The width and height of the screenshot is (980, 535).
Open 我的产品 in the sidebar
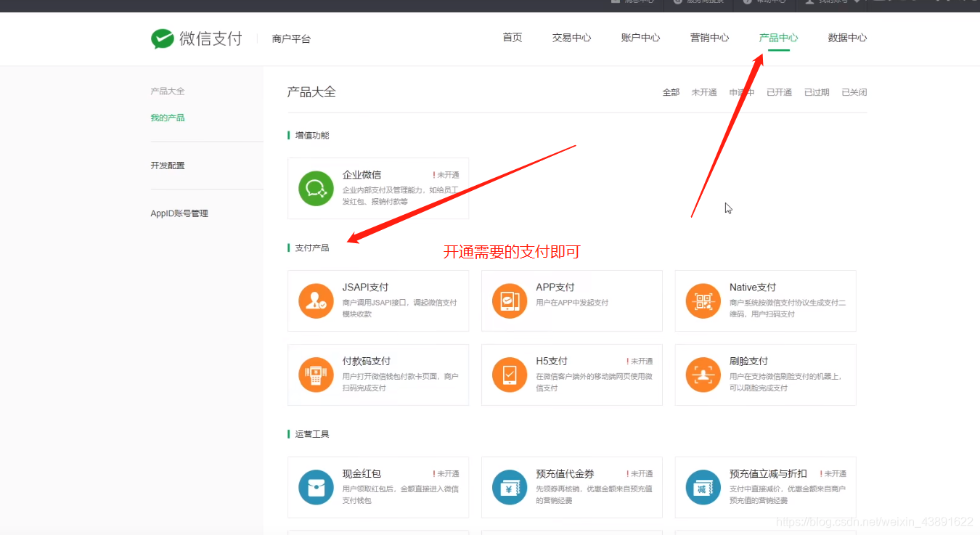[168, 118]
